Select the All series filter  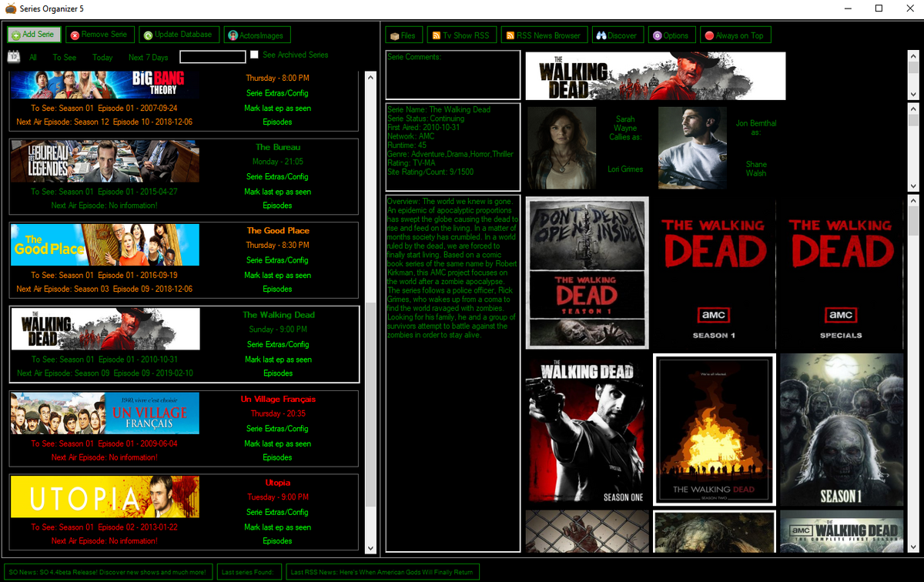point(33,57)
